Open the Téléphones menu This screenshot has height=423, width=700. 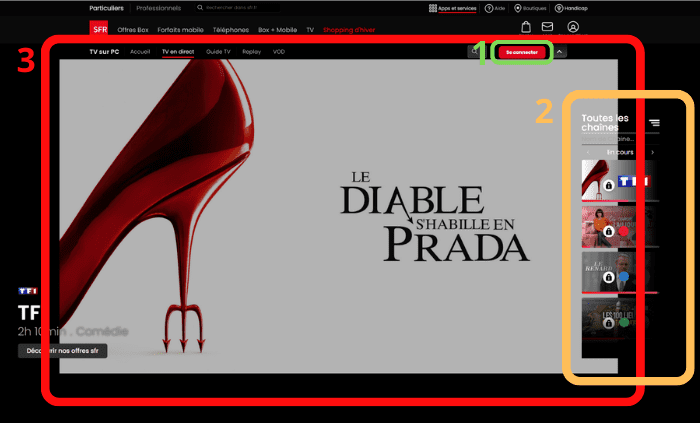[x=231, y=30]
